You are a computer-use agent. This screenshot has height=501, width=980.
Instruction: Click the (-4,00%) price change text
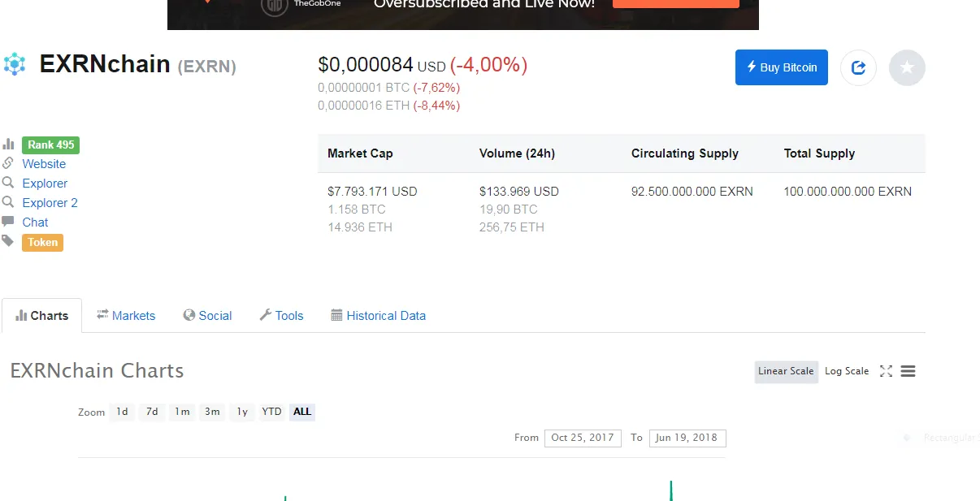(x=488, y=65)
